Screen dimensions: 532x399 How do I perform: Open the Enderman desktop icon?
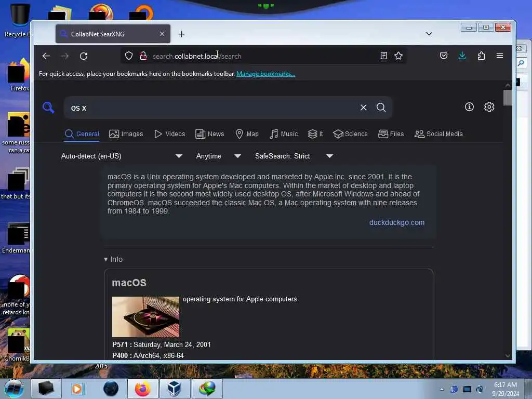16,238
